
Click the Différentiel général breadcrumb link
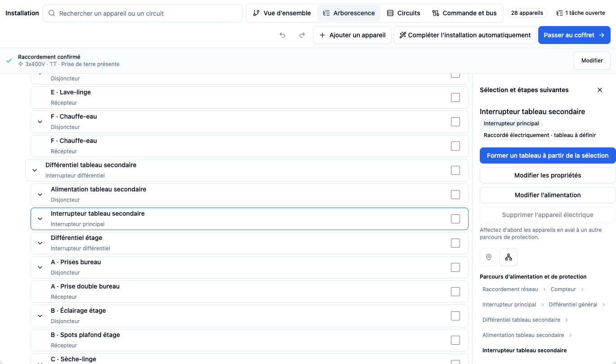click(573, 305)
